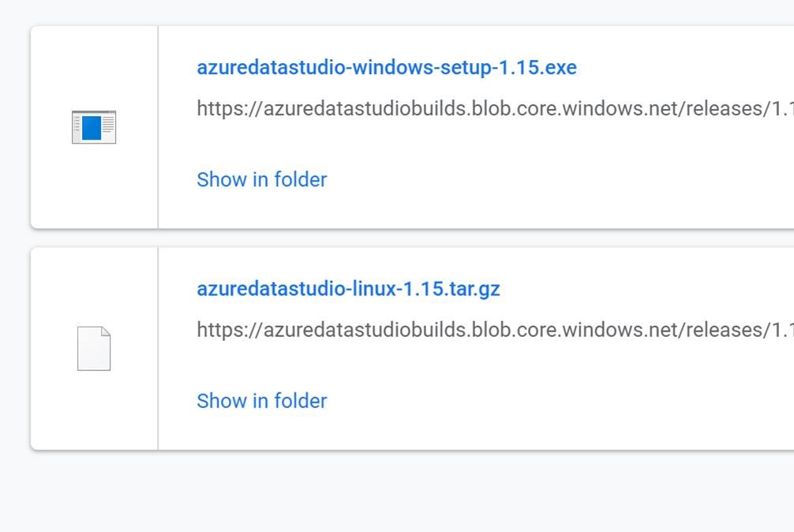Click the filename text of the exe download
The height and width of the screenshot is (532, 794).
pyautogui.click(x=386, y=68)
